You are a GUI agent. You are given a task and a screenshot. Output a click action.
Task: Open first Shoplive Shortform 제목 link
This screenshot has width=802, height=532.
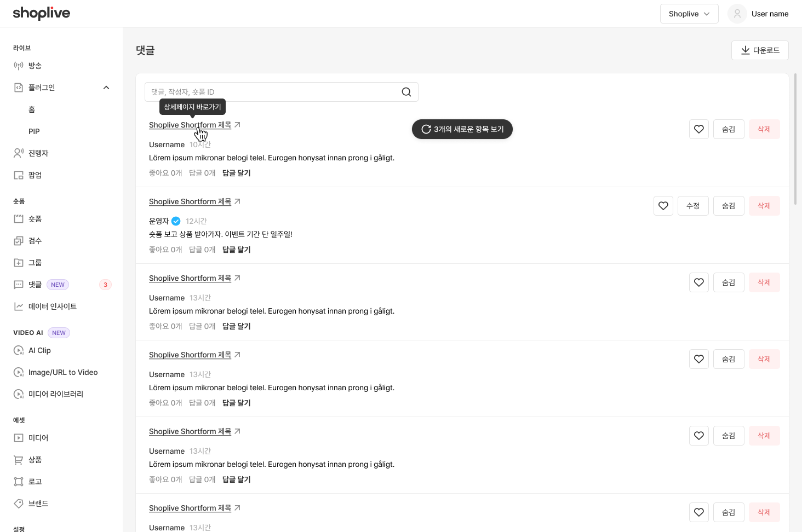pyautogui.click(x=190, y=125)
